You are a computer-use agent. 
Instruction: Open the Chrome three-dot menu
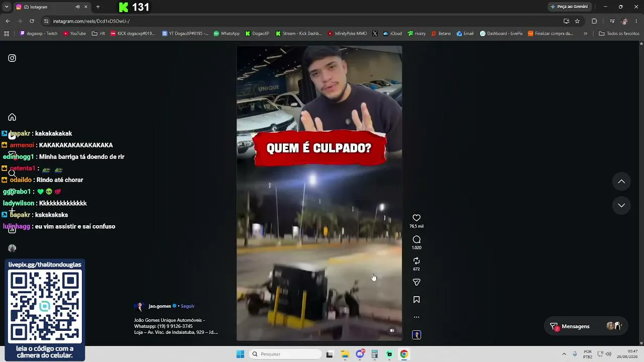pyautogui.click(x=636, y=21)
